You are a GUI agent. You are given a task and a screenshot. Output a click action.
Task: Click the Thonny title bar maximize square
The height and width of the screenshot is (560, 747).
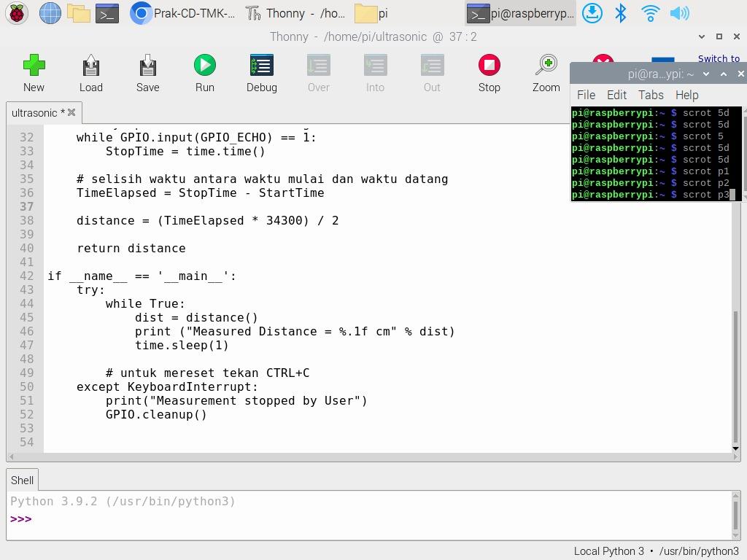pos(719,36)
